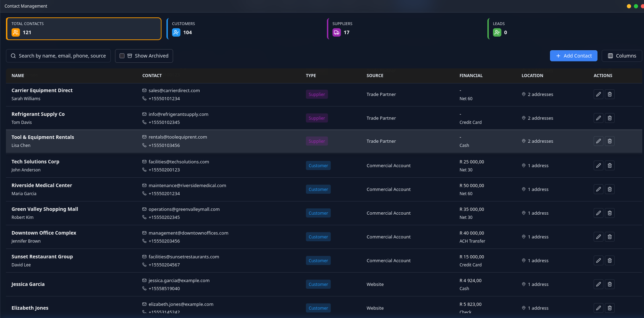Delete the Elizabeth Jones contact

coord(610,308)
